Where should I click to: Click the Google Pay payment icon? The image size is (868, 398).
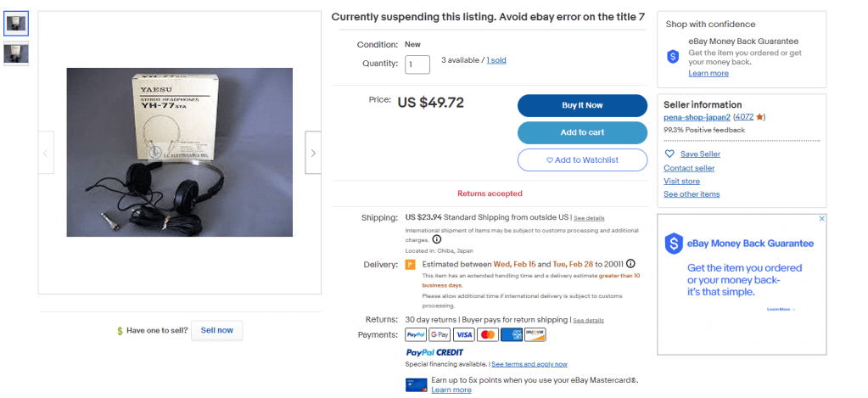[x=440, y=335]
